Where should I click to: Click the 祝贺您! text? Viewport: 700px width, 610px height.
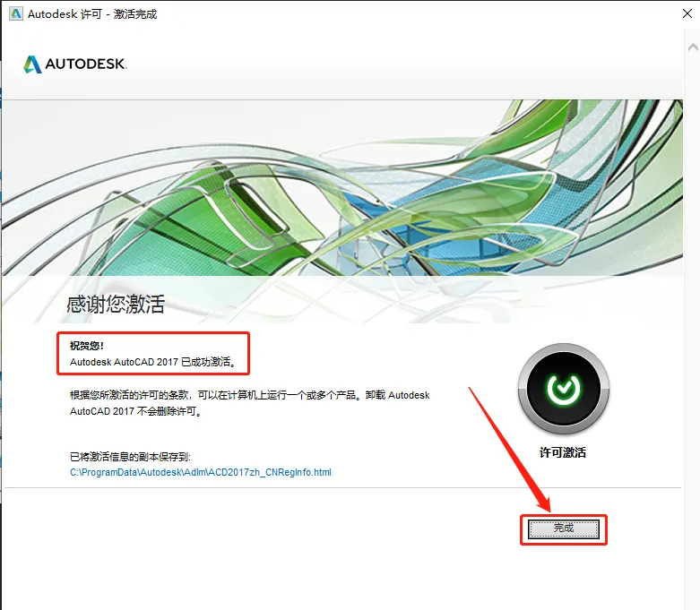click(87, 346)
